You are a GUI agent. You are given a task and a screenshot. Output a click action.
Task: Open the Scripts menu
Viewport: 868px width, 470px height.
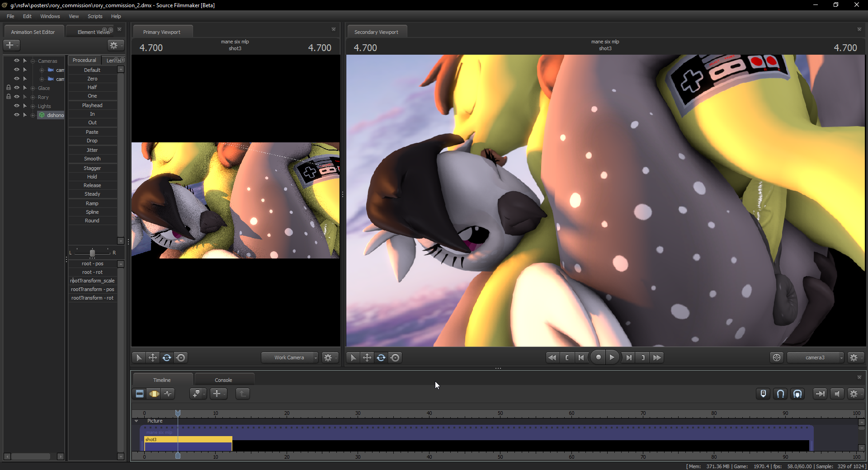(x=95, y=16)
